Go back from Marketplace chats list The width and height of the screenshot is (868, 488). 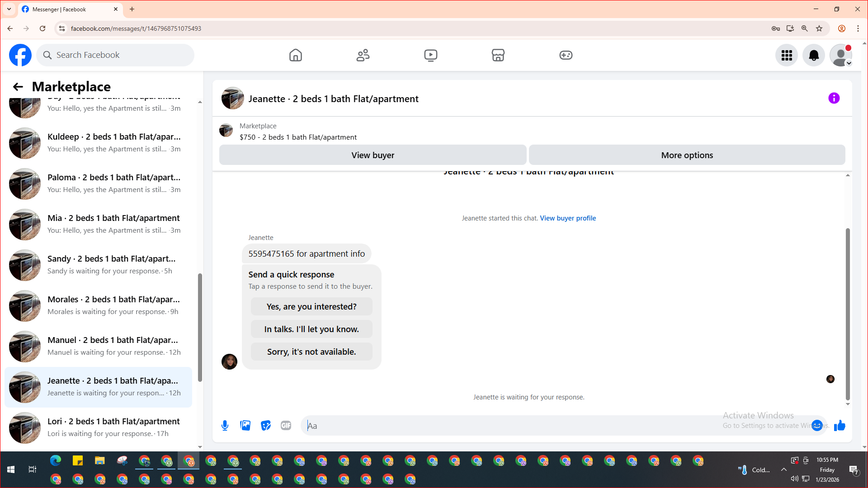[x=18, y=87]
